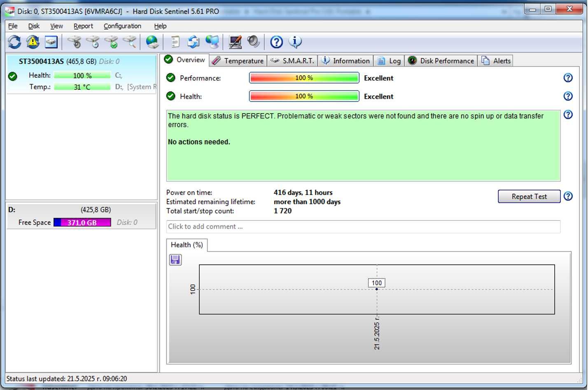Click the help icon next to Repeat Test
The width and height of the screenshot is (588, 390).
click(568, 196)
